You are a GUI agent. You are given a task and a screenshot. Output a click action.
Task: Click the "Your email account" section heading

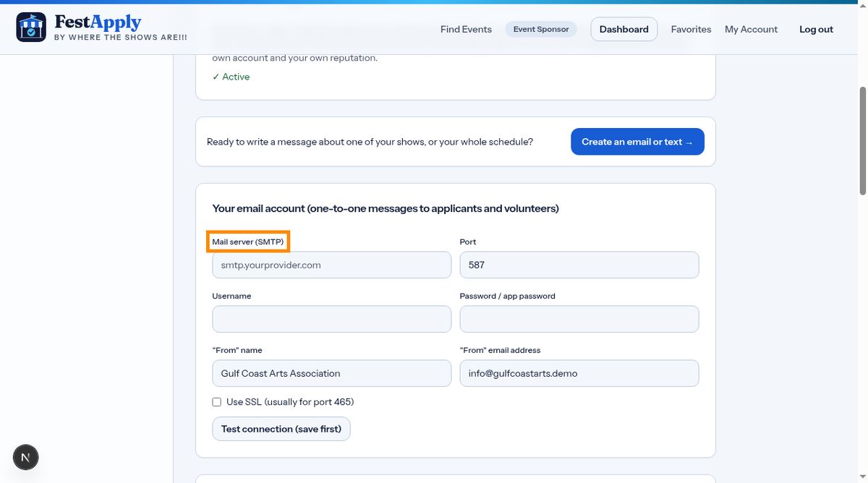coord(386,208)
